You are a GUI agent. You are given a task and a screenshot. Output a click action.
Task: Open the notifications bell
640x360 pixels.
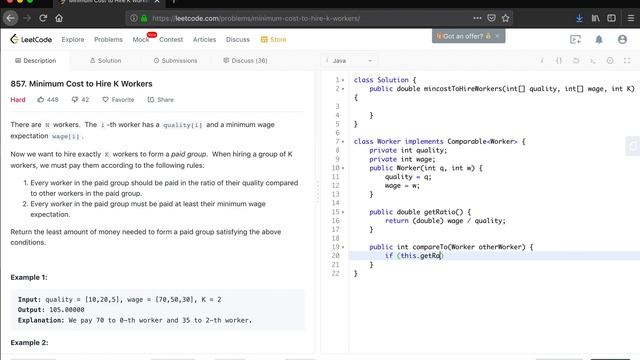click(x=599, y=39)
